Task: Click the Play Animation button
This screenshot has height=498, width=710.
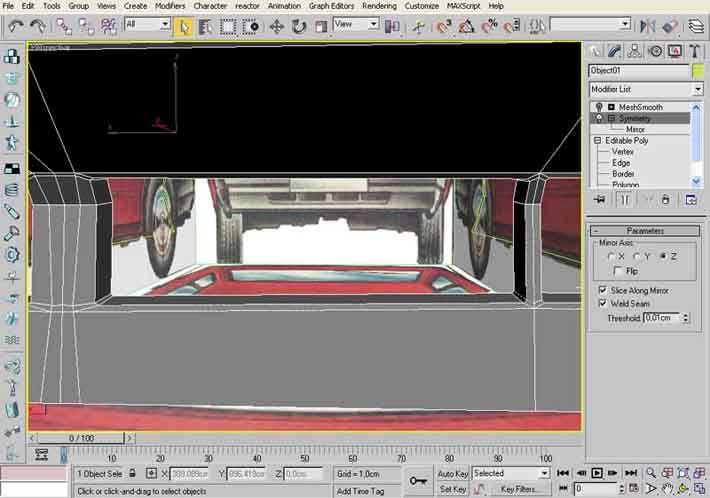Action: pos(597,473)
